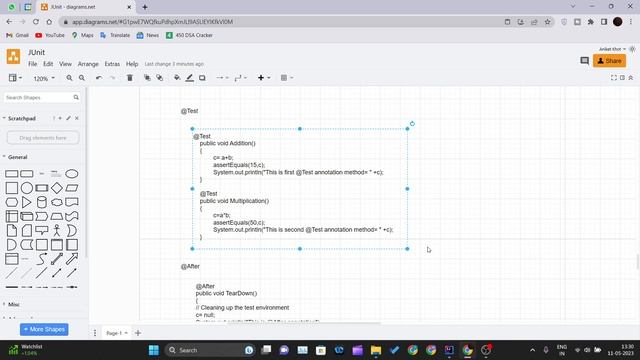The image size is (640, 360).
Task: Open the table insert dropdown
Action: click(x=287, y=78)
